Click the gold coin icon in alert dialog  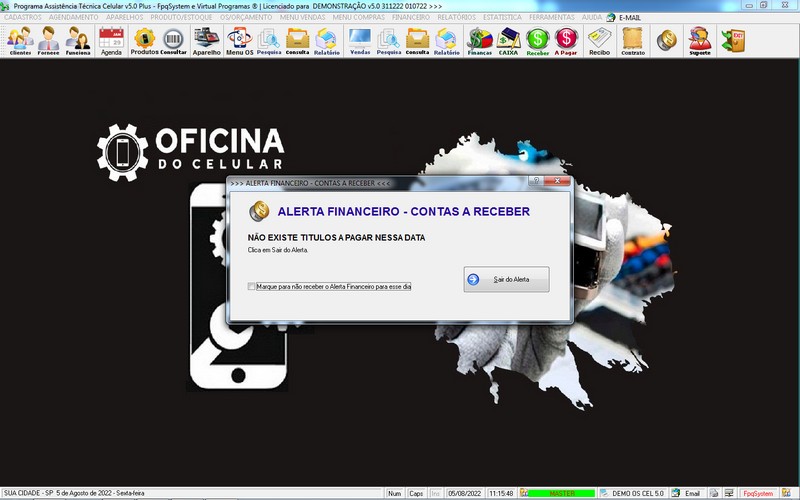coord(259,211)
